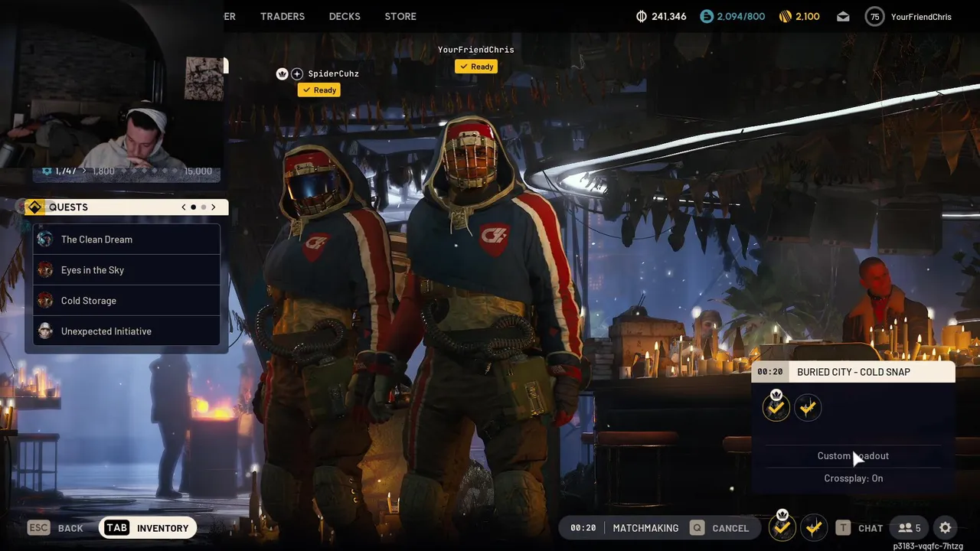The height and width of the screenshot is (551, 980).
Task: Click the level 75 badge
Action: coord(874,16)
